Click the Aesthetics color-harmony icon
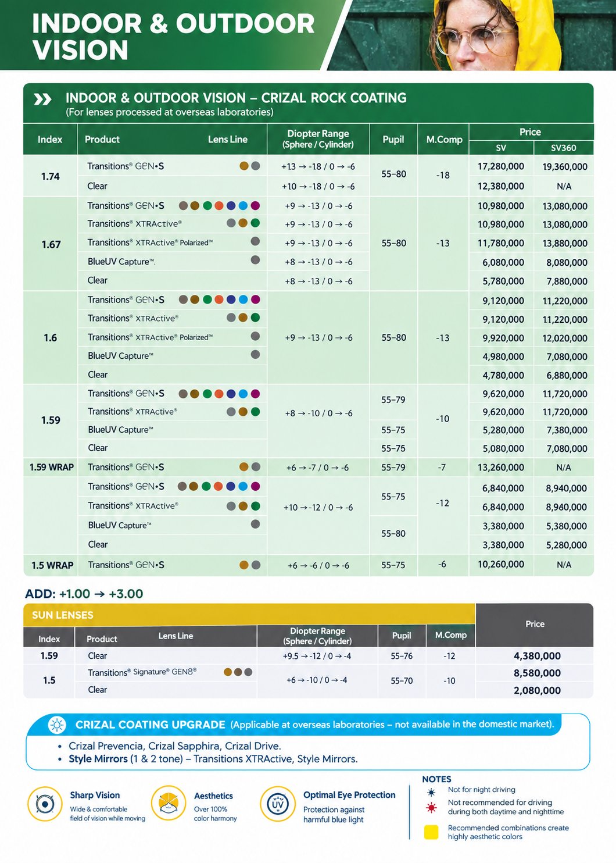 (x=169, y=804)
